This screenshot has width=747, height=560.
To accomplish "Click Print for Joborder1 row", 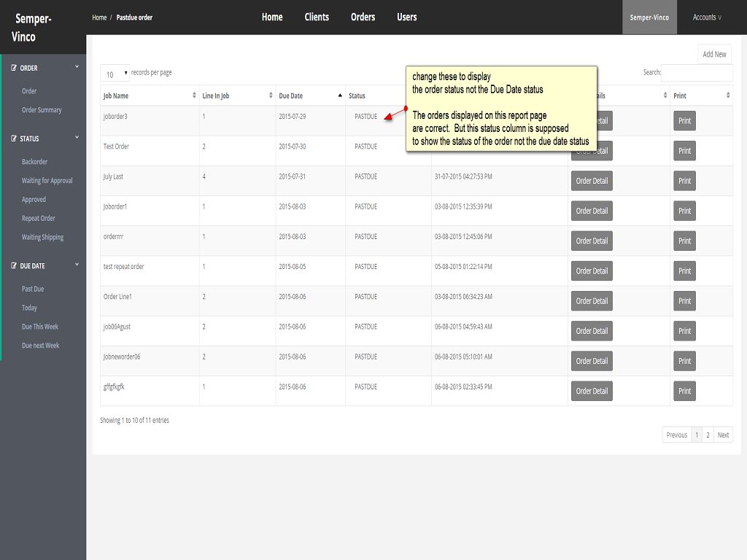I will click(x=684, y=211).
